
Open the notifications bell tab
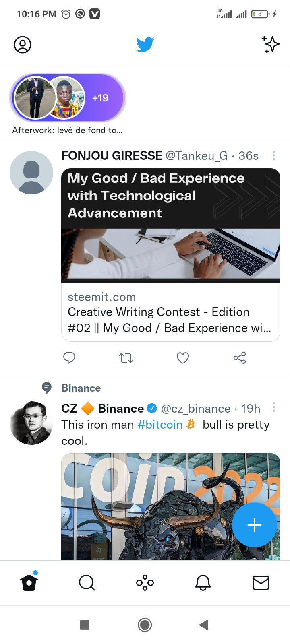[x=203, y=582]
